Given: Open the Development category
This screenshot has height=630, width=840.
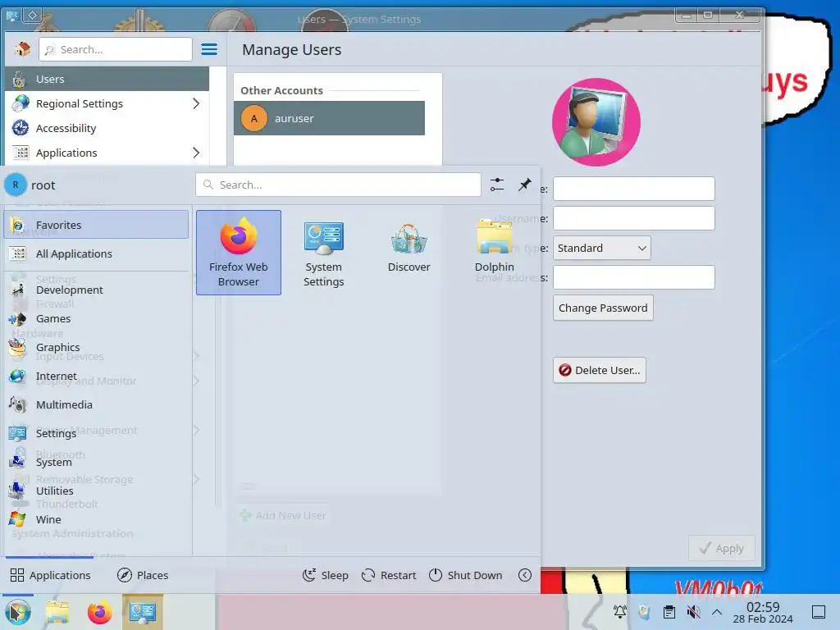Looking at the screenshot, I should click(x=98, y=290).
